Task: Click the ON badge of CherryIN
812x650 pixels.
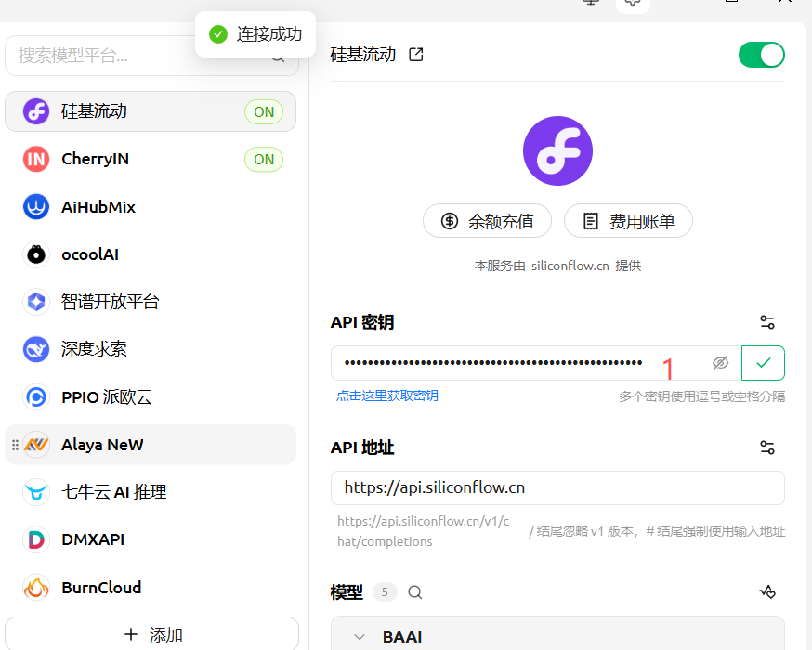Action: 264,160
